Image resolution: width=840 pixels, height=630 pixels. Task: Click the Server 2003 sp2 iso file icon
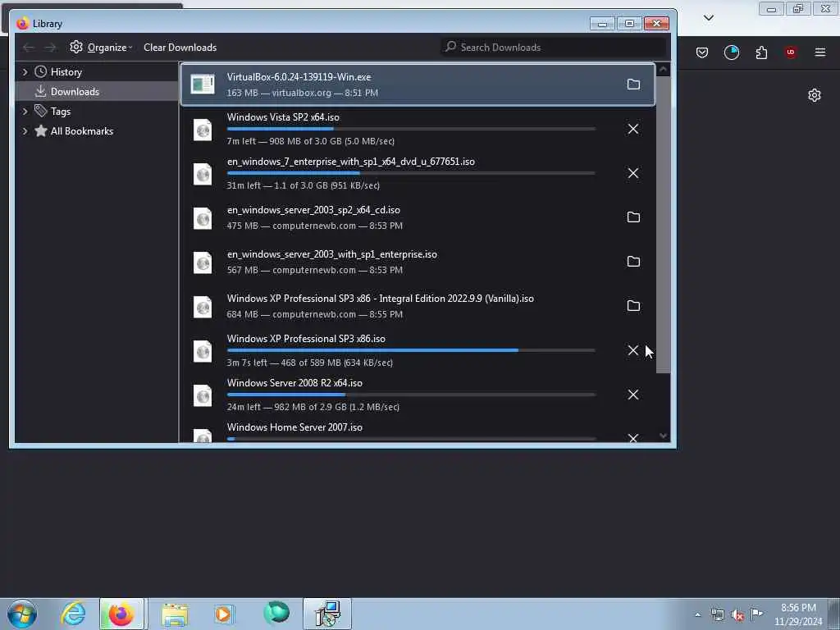pyautogui.click(x=203, y=218)
